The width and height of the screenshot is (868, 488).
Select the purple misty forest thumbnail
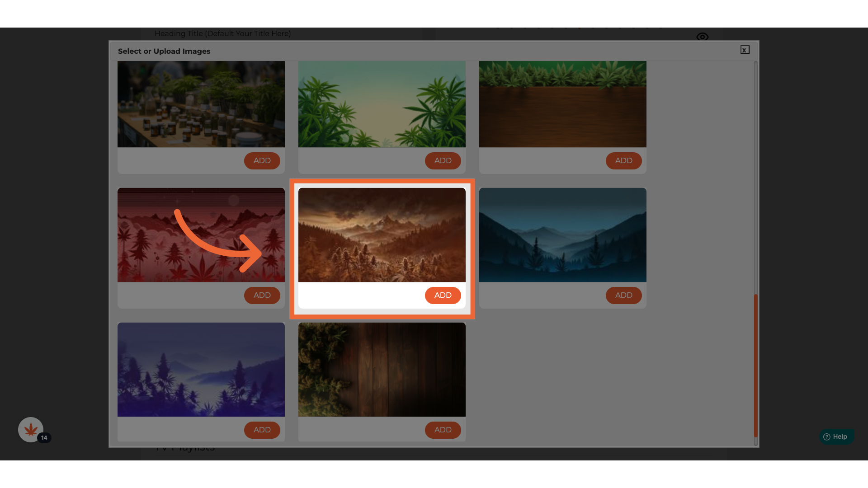201,369
